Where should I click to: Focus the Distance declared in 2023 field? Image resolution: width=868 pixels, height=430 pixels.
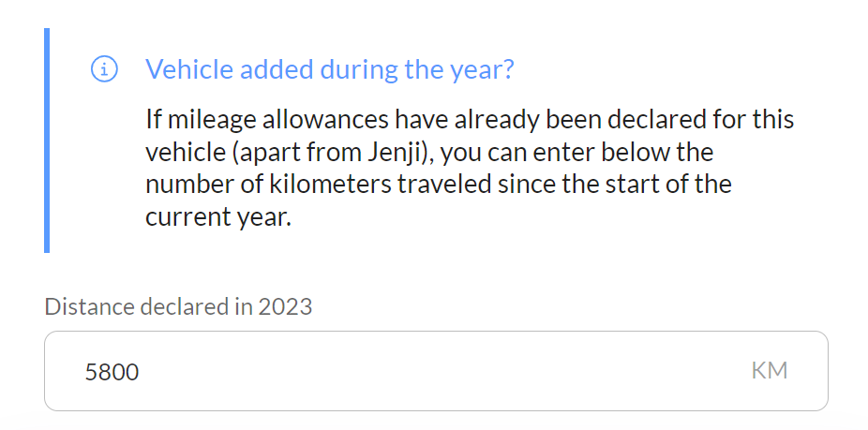(x=436, y=371)
